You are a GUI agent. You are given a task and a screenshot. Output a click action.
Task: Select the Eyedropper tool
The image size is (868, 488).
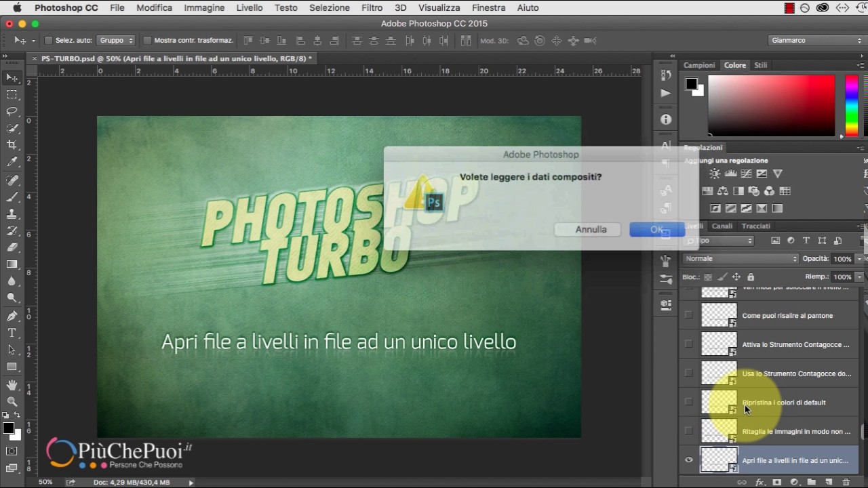(12, 162)
